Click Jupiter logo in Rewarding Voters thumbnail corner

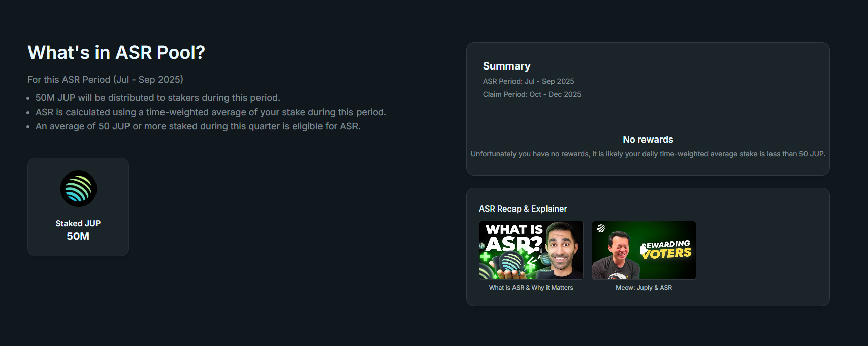[601, 229]
